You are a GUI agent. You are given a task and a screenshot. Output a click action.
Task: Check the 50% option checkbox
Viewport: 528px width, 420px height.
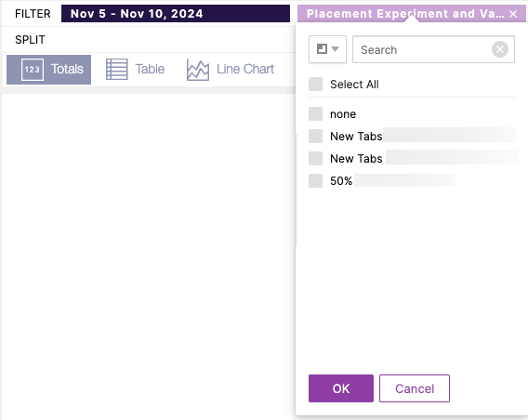tap(315, 180)
